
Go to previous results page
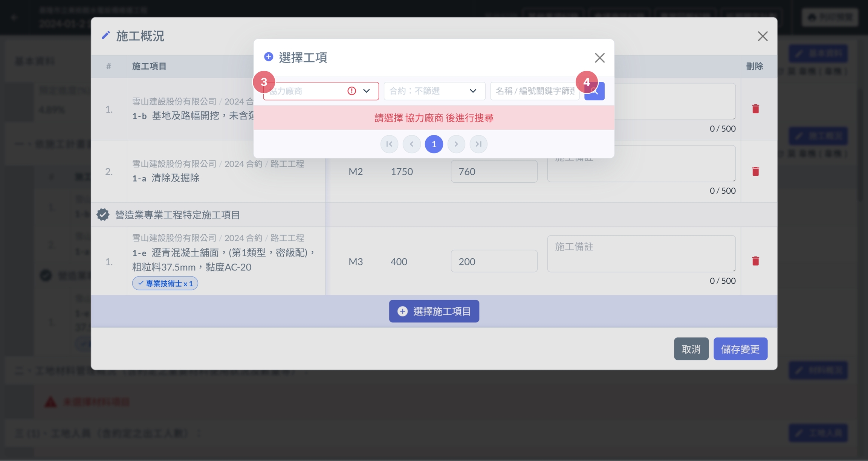coord(411,144)
